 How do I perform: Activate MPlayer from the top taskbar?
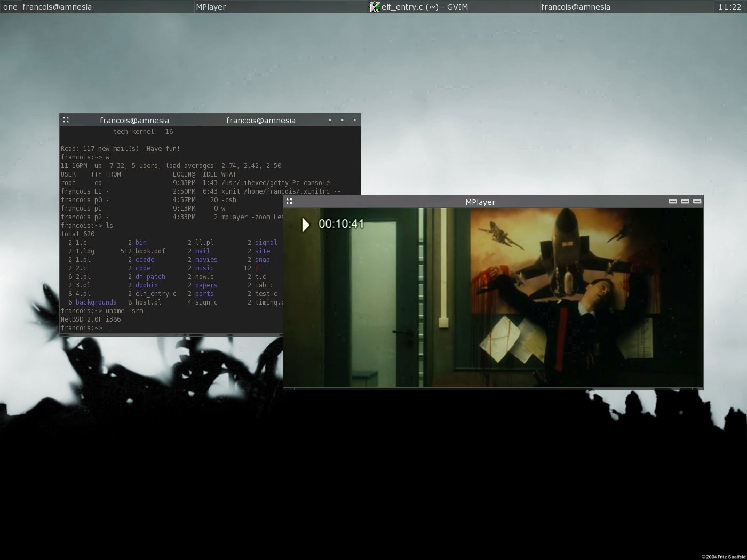211,7
